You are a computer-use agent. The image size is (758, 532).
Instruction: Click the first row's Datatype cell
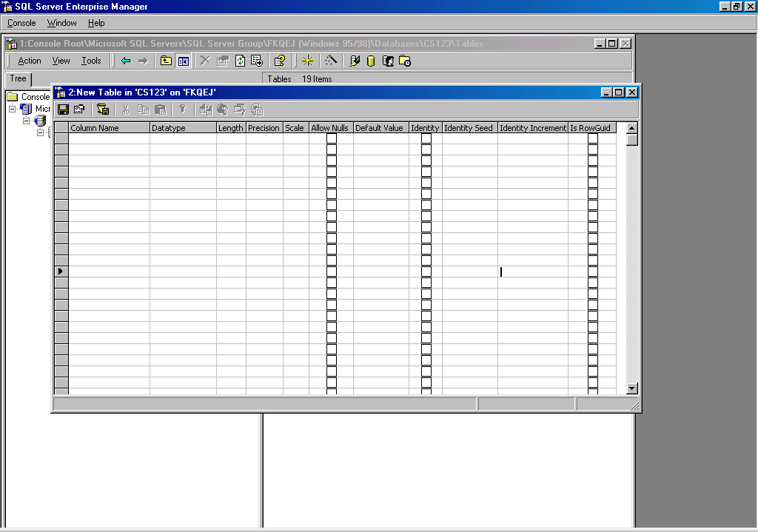pyautogui.click(x=183, y=138)
